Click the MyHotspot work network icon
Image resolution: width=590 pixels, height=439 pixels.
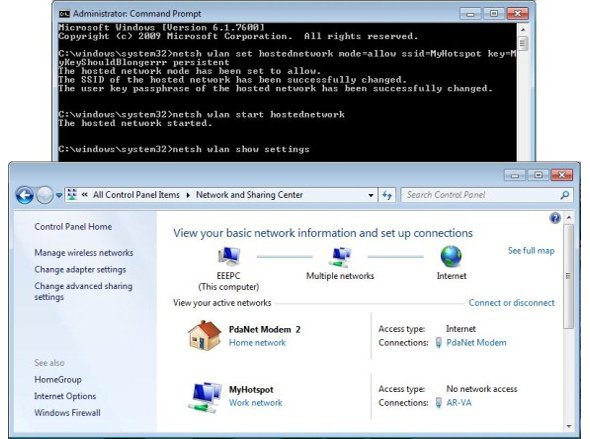pos(205,396)
